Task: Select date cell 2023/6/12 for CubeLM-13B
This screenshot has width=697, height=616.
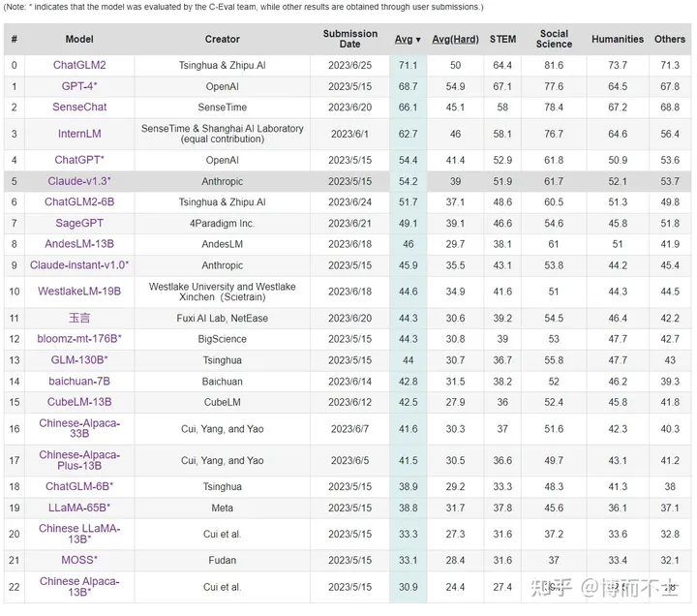Action: pyautogui.click(x=349, y=402)
